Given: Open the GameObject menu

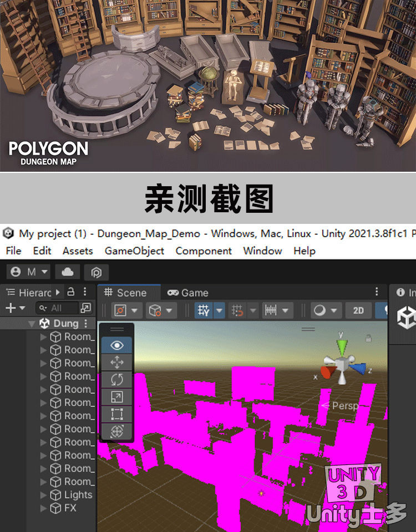Looking at the screenshot, I should coord(134,250).
